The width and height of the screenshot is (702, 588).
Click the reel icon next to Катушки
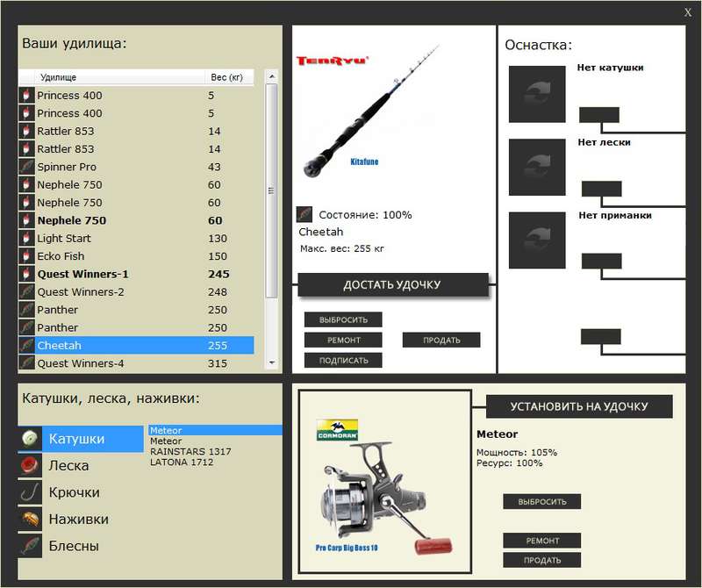(x=30, y=439)
